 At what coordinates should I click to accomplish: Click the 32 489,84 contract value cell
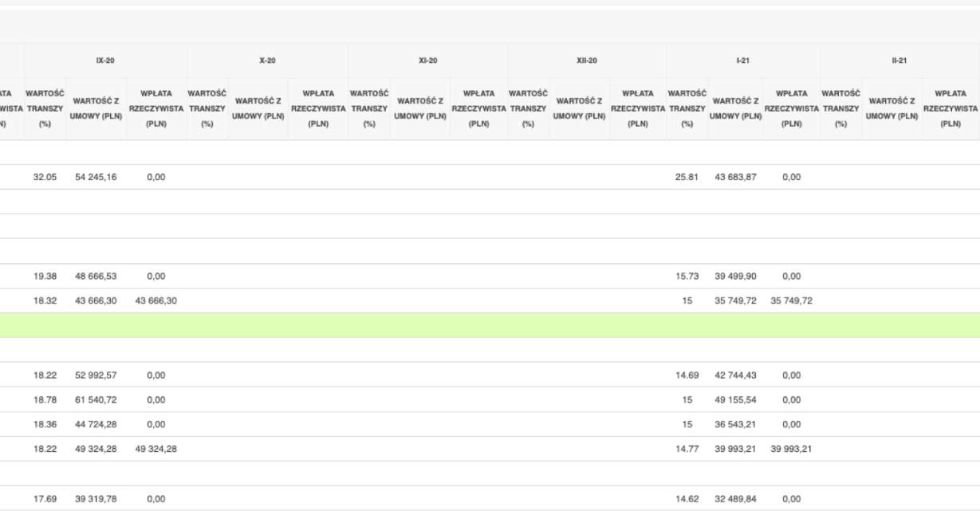click(x=735, y=499)
